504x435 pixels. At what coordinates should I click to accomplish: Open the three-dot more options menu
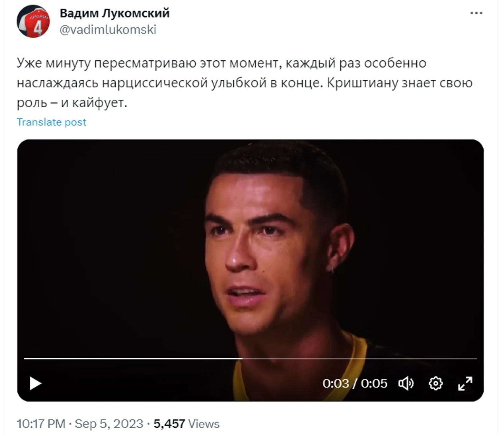tap(476, 13)
